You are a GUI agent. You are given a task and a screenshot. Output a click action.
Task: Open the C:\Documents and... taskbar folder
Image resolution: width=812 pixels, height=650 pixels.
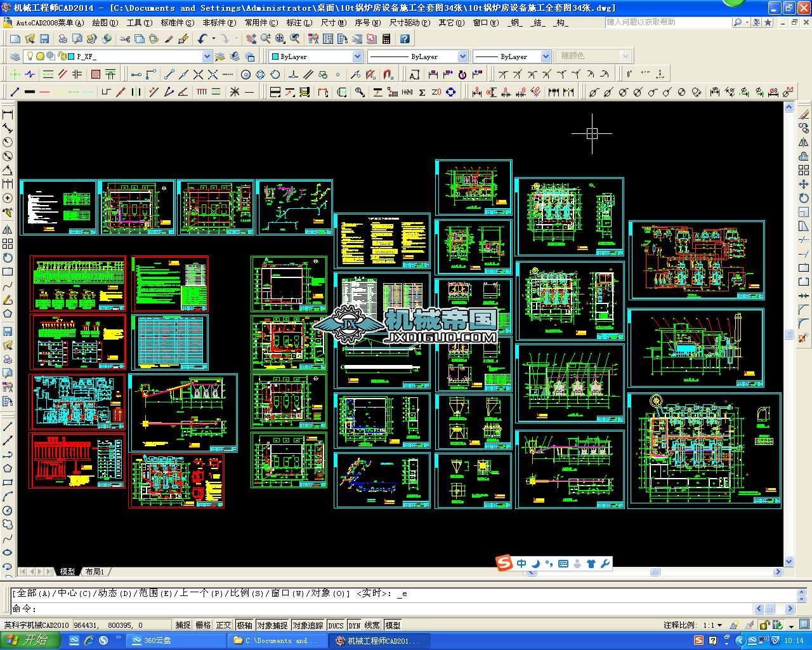(x=278, y=641)
